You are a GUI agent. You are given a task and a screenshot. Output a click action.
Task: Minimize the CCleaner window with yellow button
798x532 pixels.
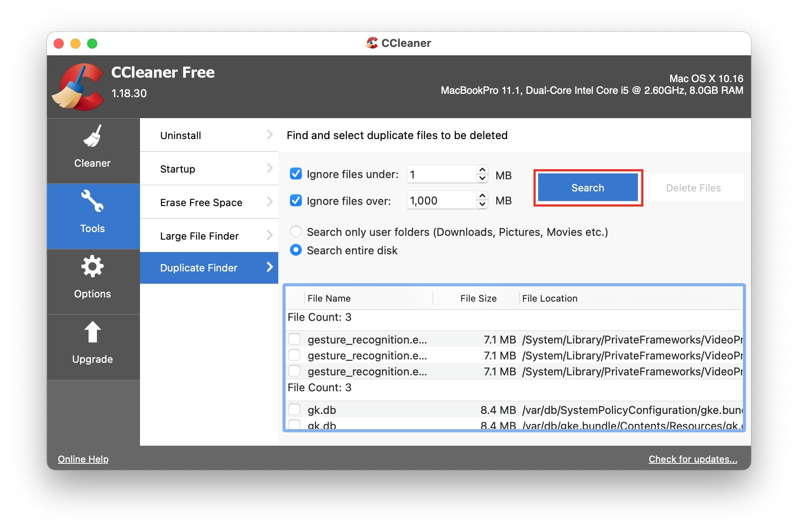click(75, 43)
